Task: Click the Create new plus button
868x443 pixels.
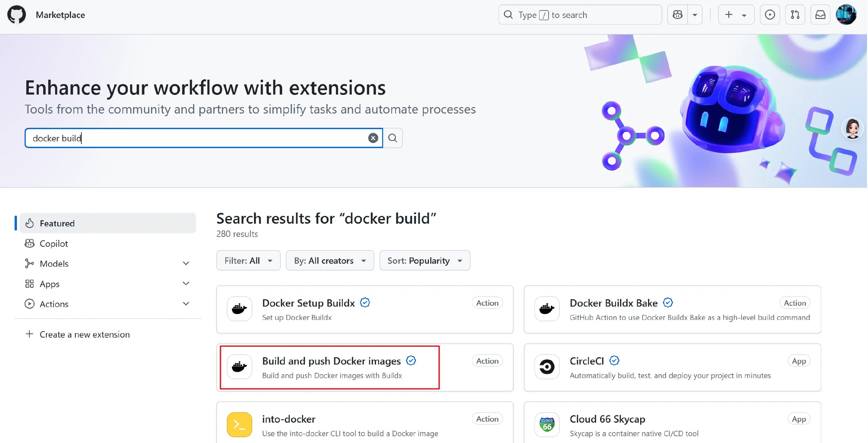Action: pos(729,15)
